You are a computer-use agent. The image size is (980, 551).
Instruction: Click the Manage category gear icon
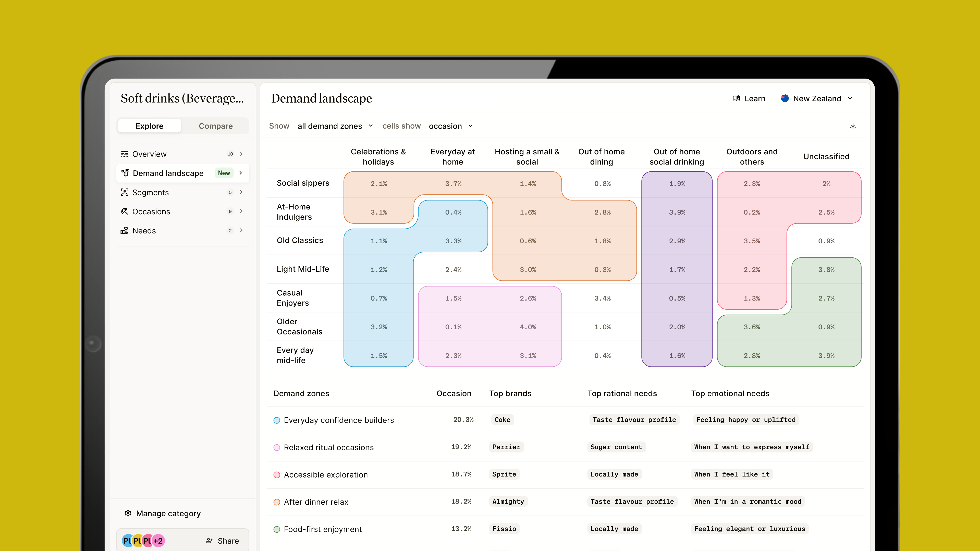(128, 513)
